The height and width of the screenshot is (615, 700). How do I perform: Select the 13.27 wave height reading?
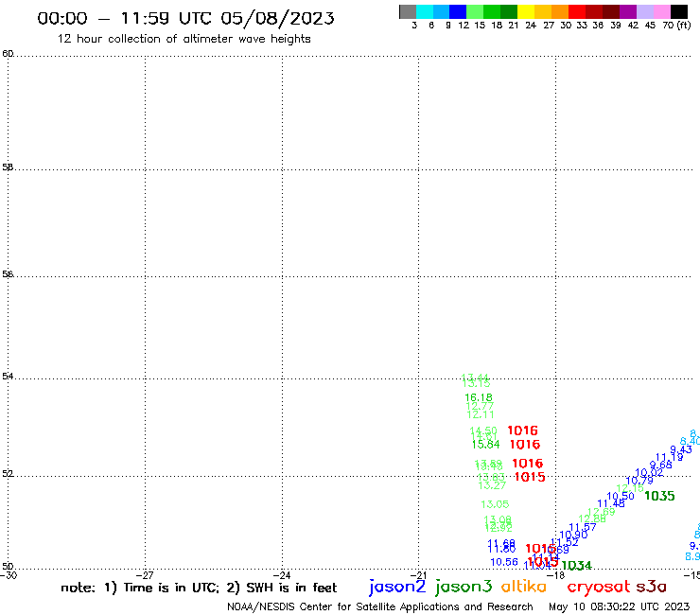492,485
